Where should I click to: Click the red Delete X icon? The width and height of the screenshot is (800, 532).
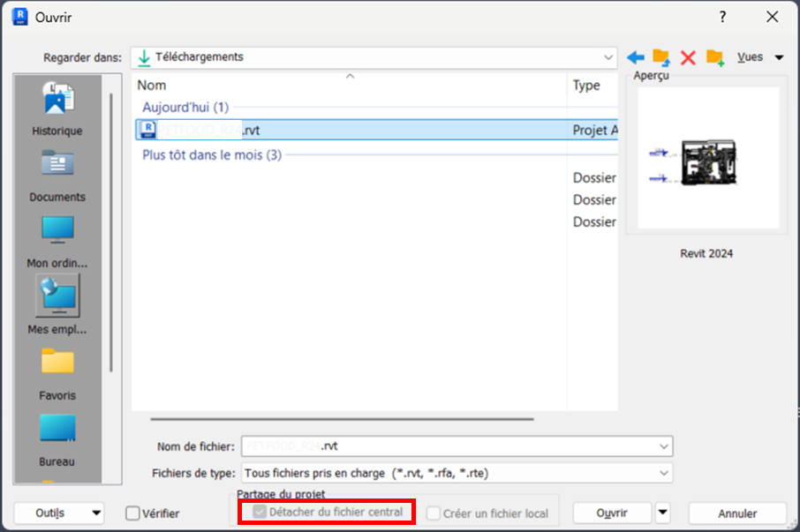688,57
